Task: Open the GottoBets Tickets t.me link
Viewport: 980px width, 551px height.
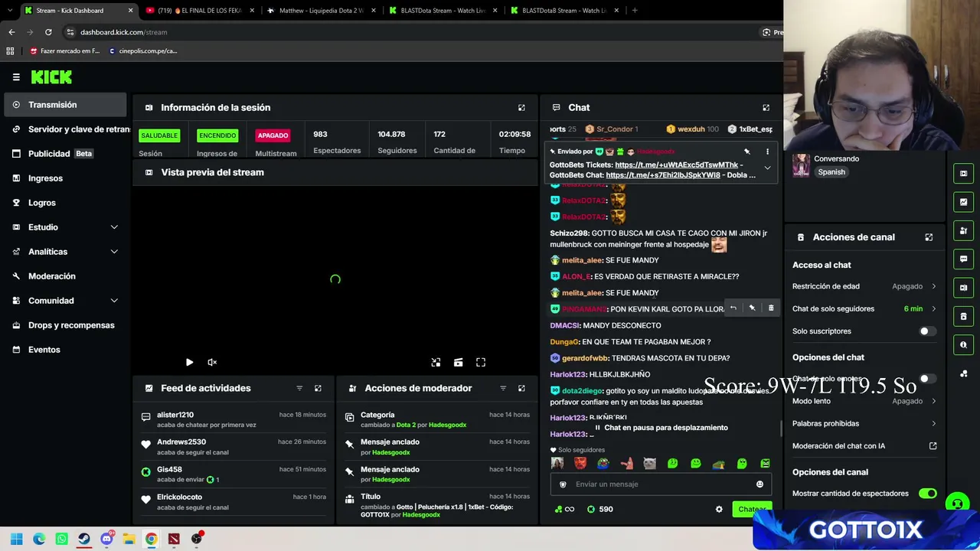Action: pos(677,165)
